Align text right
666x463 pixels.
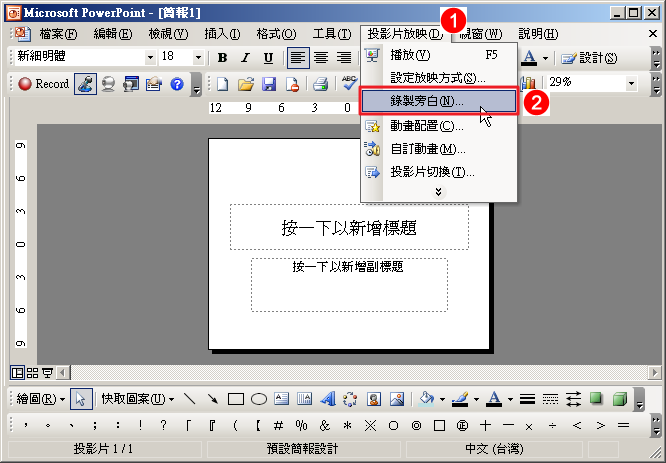click(x=344, y=58)
